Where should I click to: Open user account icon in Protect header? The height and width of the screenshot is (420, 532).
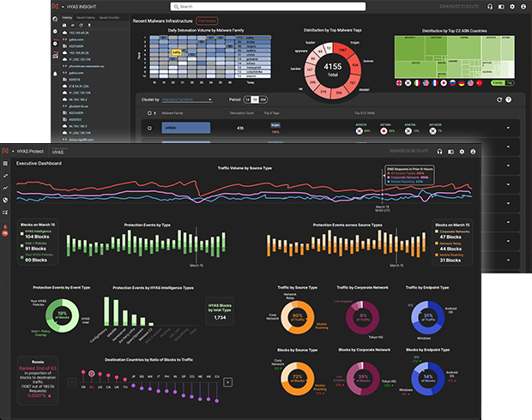click(473, 152)
